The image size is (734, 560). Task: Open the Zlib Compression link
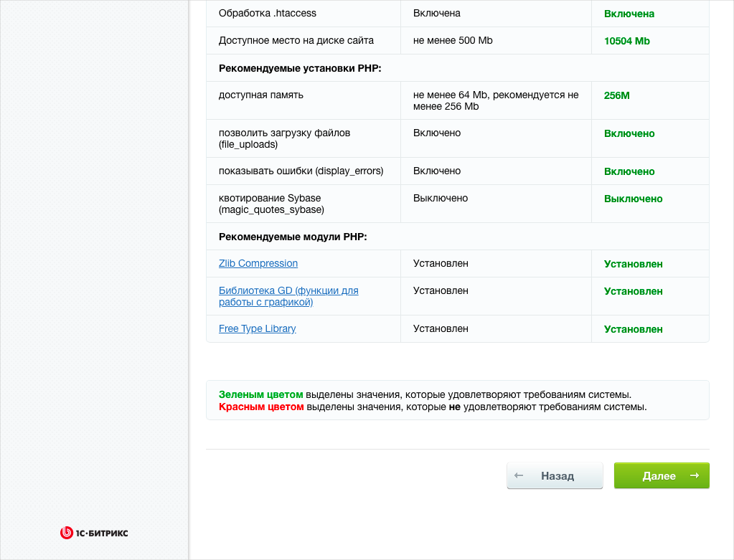click(258, 263)
